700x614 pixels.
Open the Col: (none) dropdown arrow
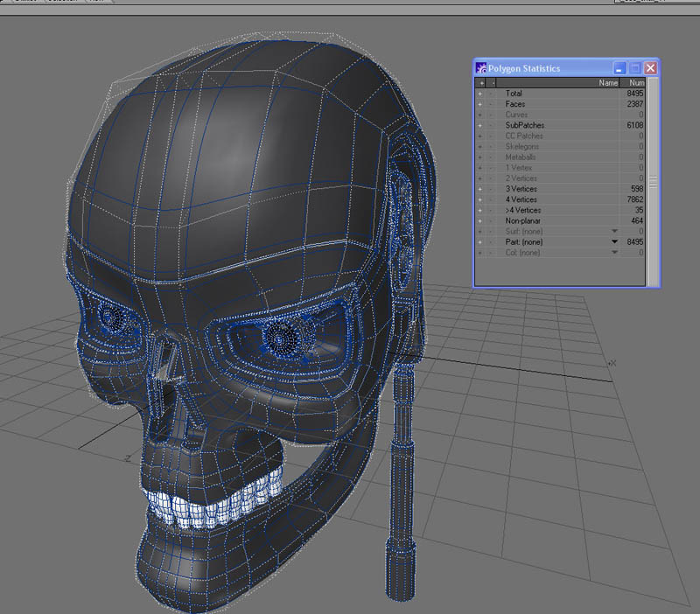[614, 253]
